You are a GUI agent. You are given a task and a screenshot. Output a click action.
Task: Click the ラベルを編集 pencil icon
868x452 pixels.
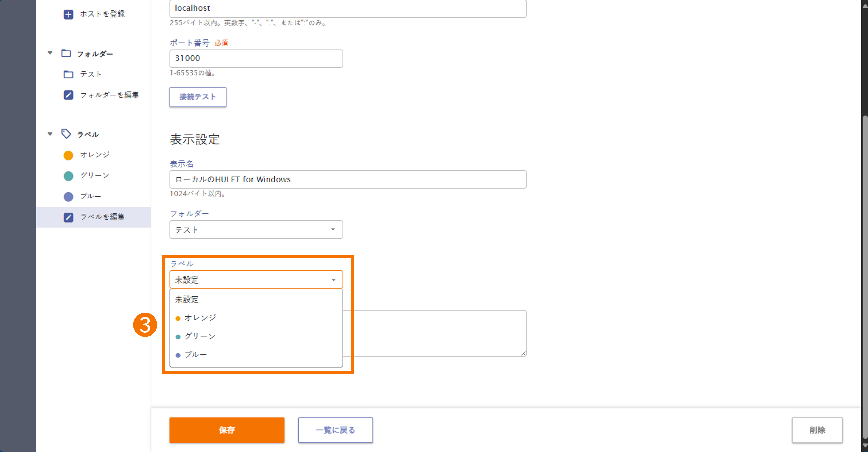click(x=68, y=217)
